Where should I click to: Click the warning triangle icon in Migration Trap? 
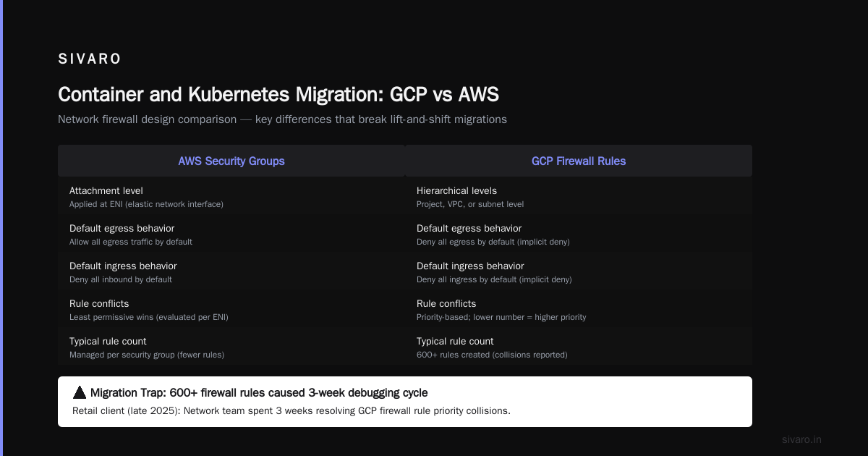click(80, 393)
